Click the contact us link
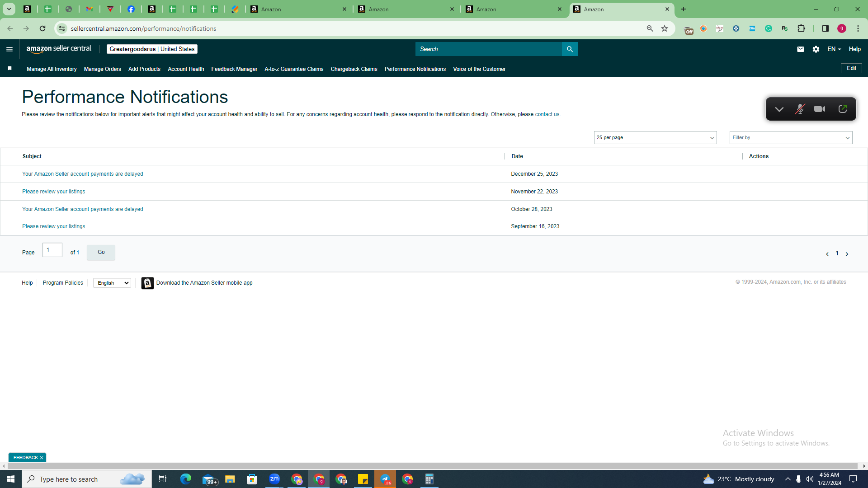 547,114
